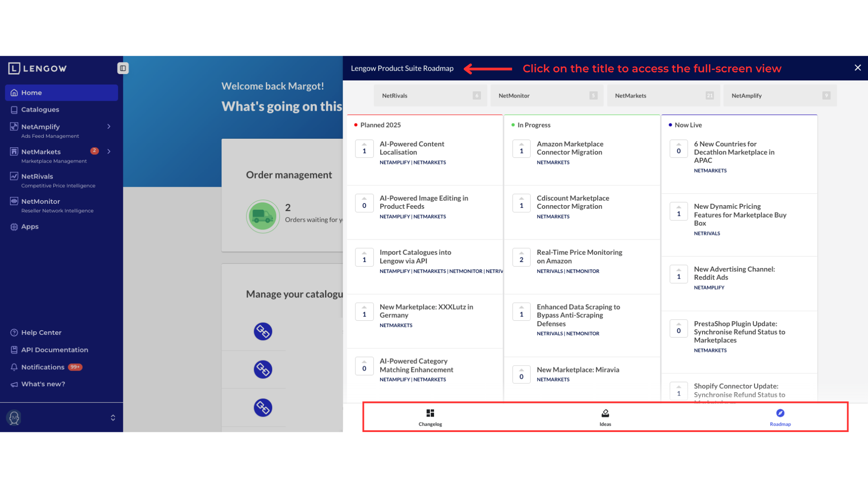Expand the NetAmplify sidebar chevron
Viewport: 868px width, 488px height.
pyautogui.click(x=109, y=127)
